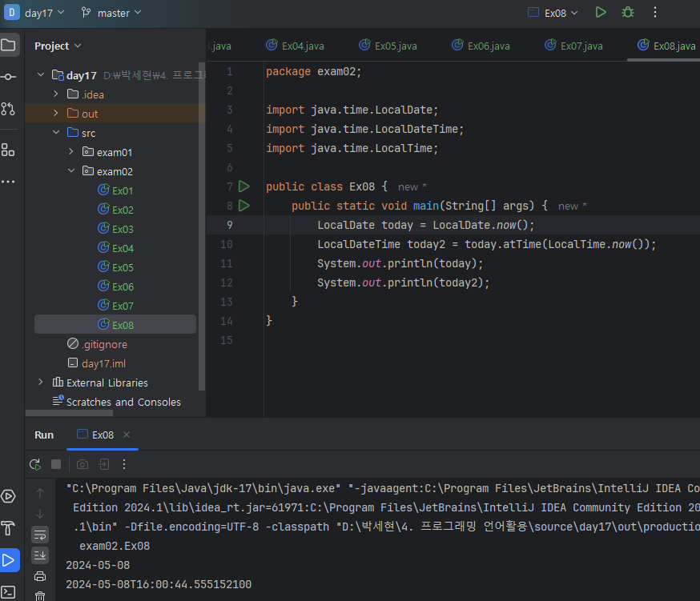Click the Debug bug icon
This screenshot has height=601, width=700.
point(628,12)
